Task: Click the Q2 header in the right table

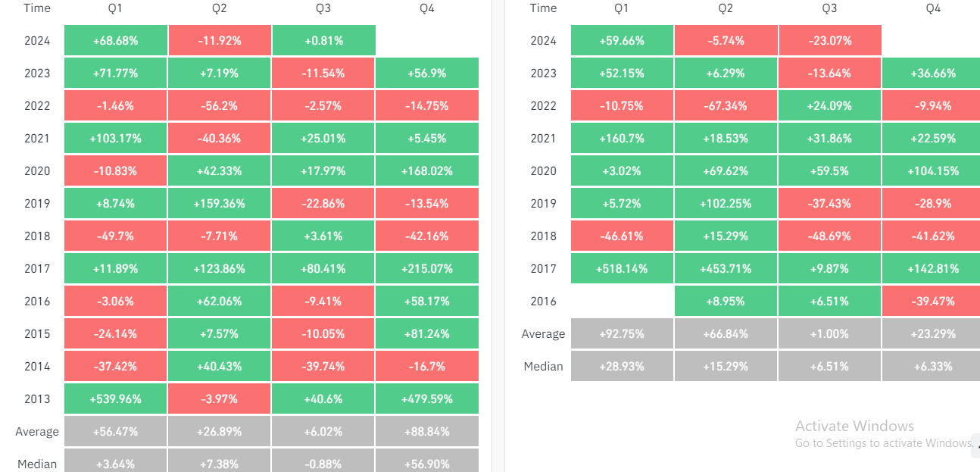Action: click(726, 8)
